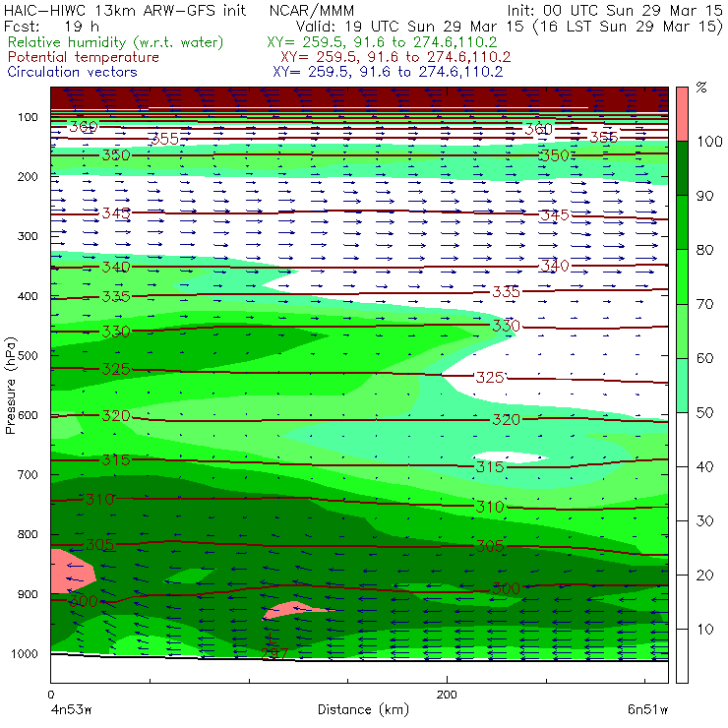Click the 'Pressure (hPa)' axis title
Viewport: 728px width, 728px height.
coord(10,386)
